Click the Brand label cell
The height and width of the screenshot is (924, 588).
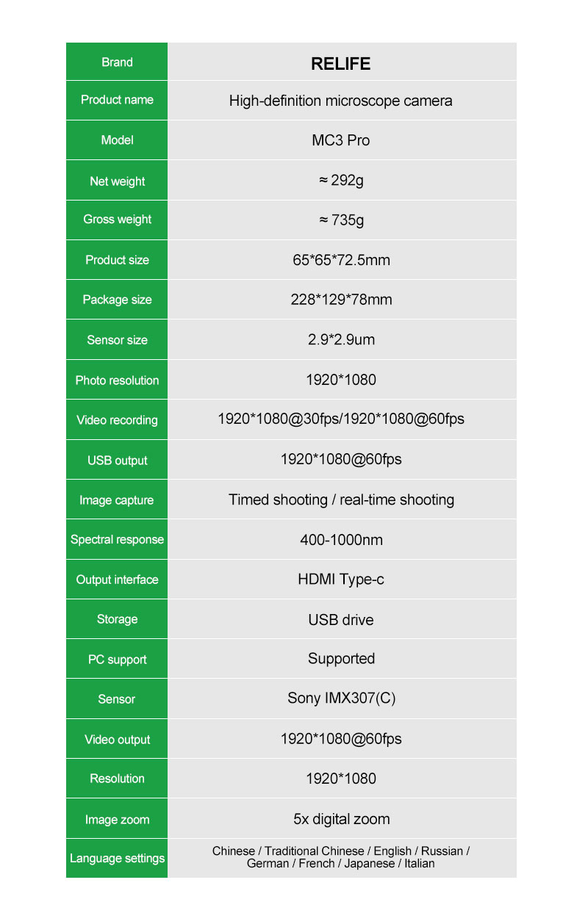point(117,62)
